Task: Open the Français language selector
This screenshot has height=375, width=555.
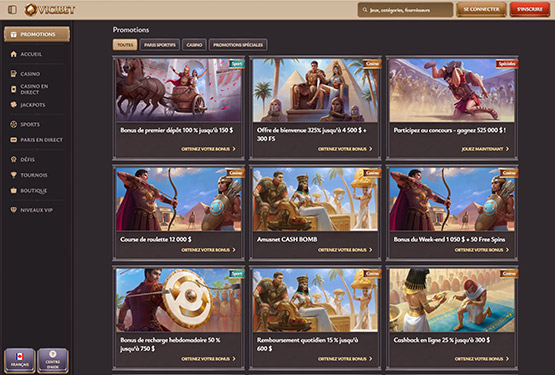Action: tap(19, 360)
